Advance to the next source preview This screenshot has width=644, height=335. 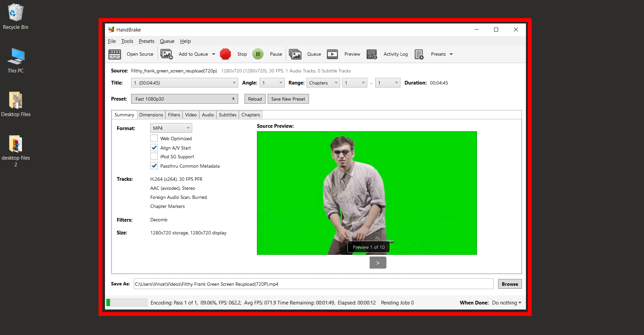tap(378, 263)
